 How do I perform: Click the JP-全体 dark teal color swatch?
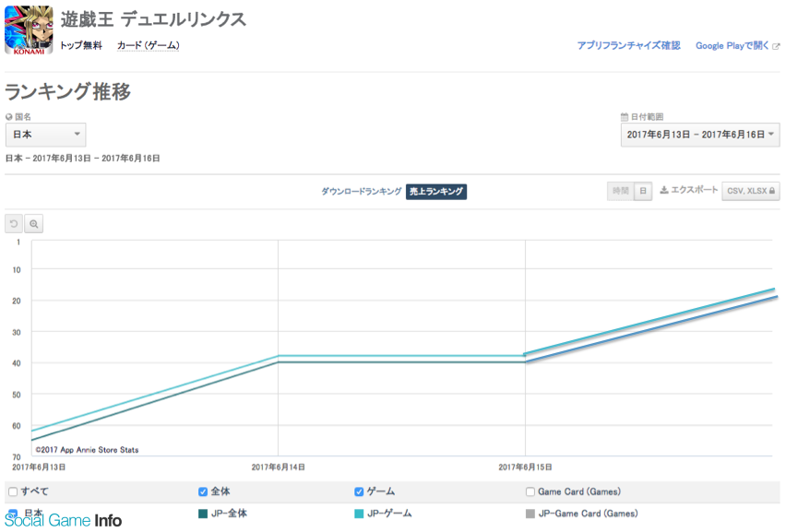[x=203, y=514]
